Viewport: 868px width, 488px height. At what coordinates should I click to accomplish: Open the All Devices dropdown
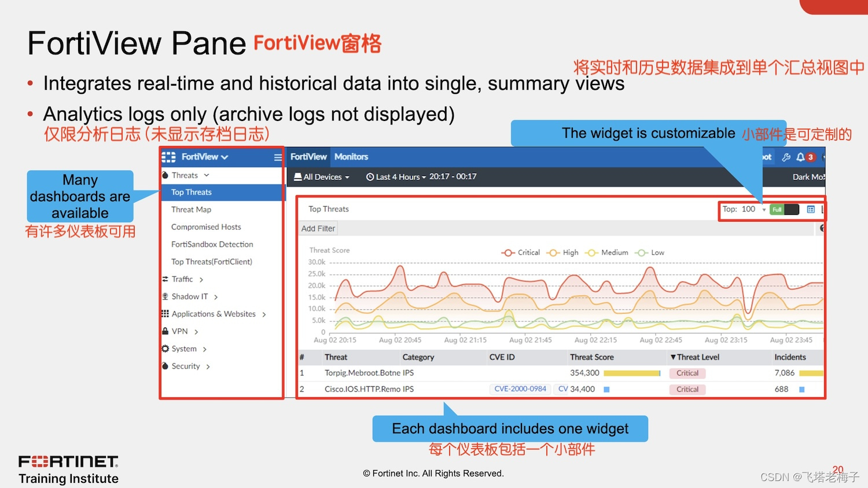point(322,177)
